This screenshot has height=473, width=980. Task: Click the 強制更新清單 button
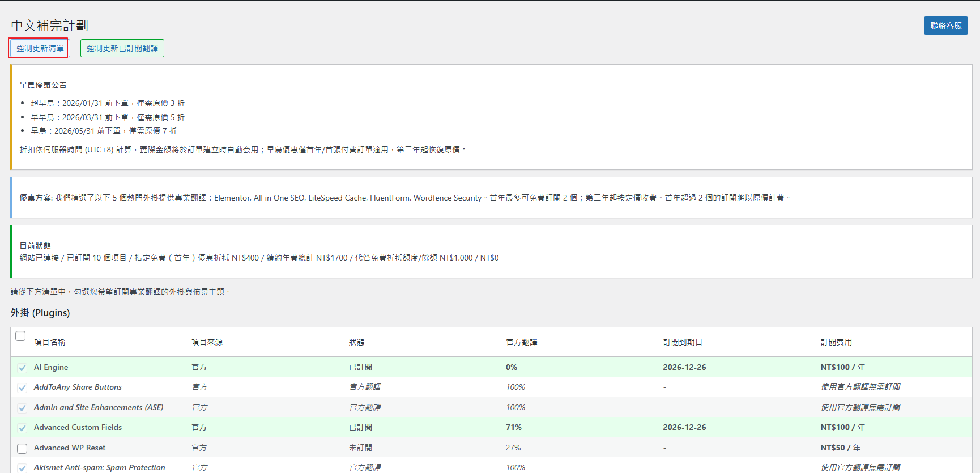[x=39, y=48]
